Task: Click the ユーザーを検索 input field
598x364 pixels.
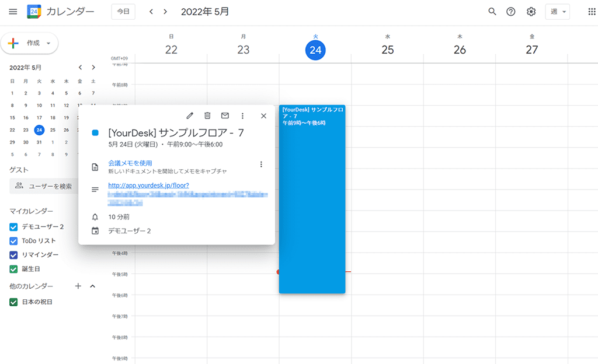Action: 44,186
